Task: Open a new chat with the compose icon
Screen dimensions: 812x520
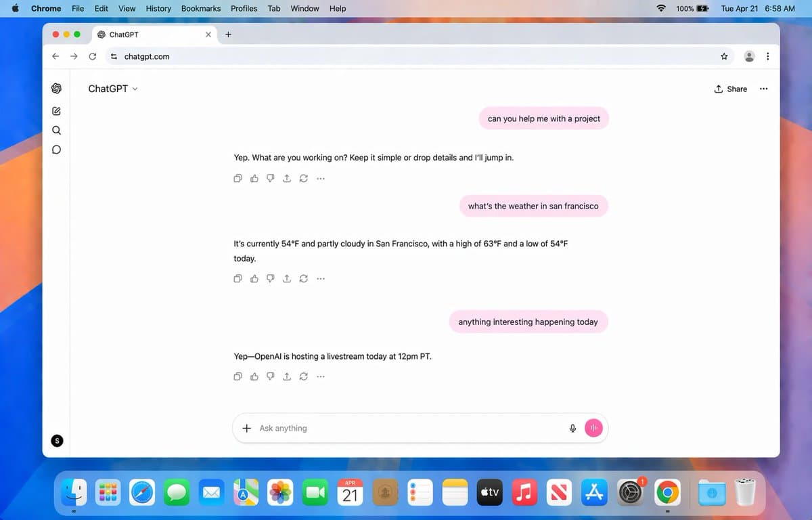Action: [x=56, y=110]
